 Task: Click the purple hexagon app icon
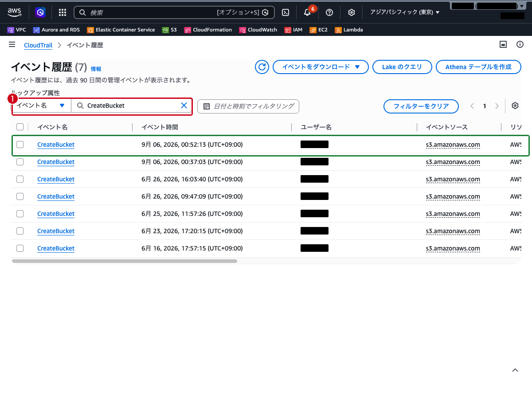41,12
